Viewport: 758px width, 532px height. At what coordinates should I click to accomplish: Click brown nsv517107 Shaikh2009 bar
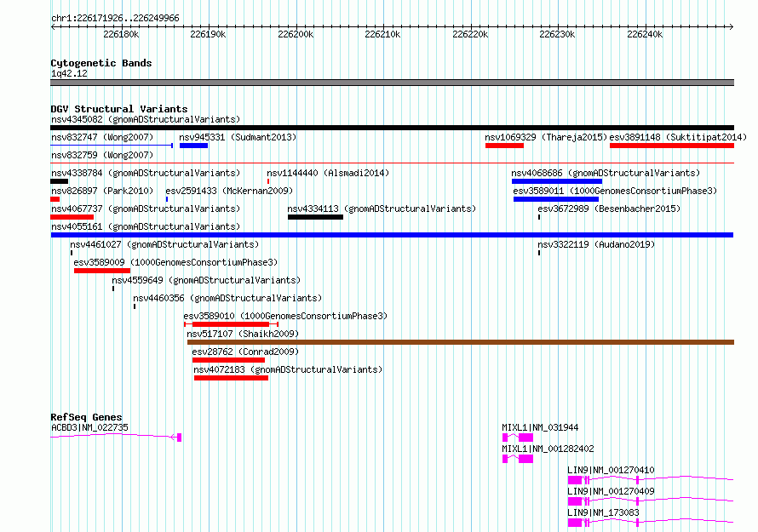coord(461,342)
